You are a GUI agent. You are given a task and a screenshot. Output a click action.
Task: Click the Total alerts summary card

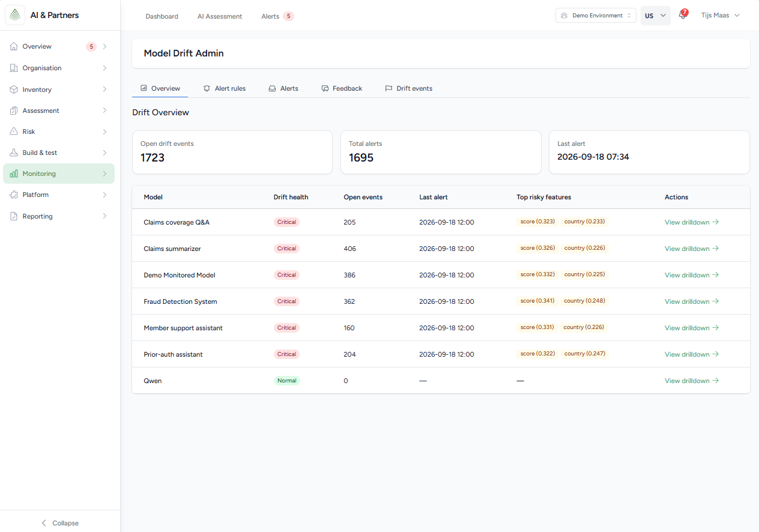[441, 153]
